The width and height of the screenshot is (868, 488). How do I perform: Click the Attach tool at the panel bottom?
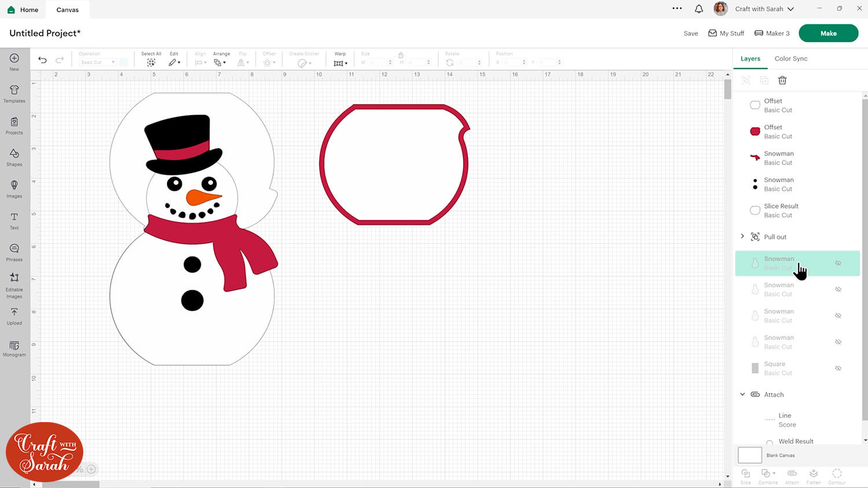792,476
